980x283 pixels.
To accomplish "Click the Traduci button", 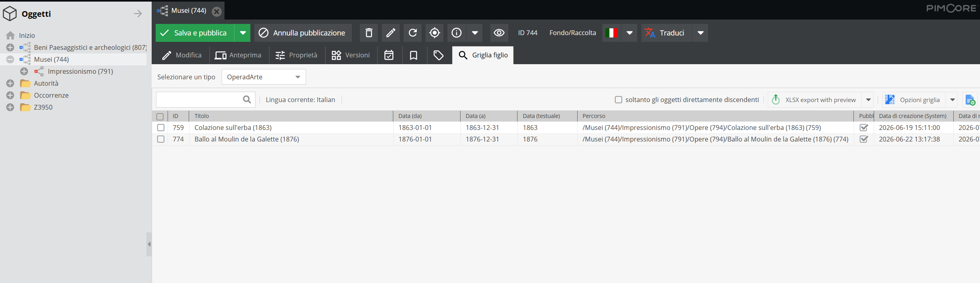I will [666, 33].
